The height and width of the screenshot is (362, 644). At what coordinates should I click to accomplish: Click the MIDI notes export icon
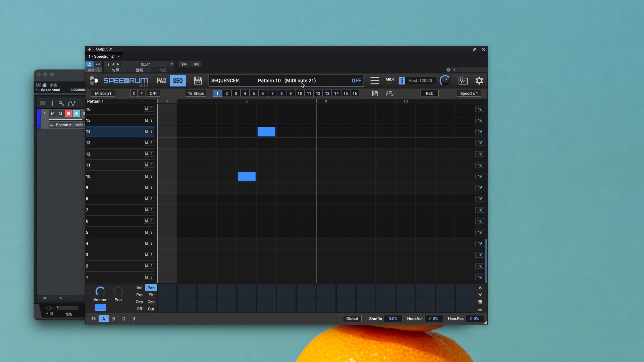tap(389, 94)
